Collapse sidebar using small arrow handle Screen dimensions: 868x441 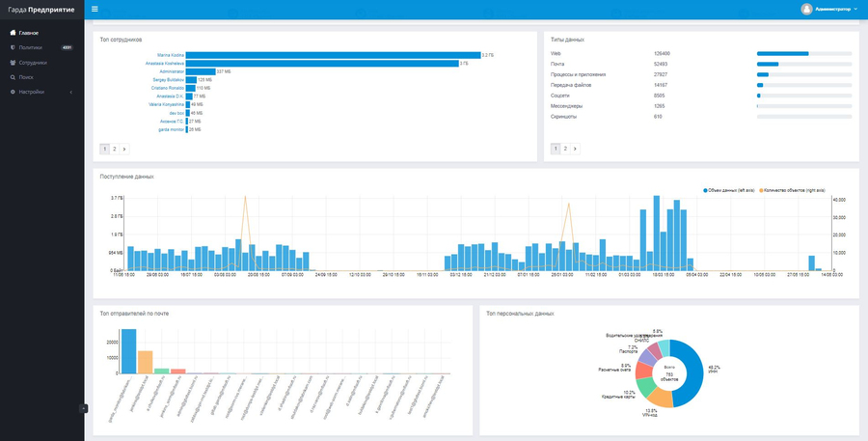[84, 408]
